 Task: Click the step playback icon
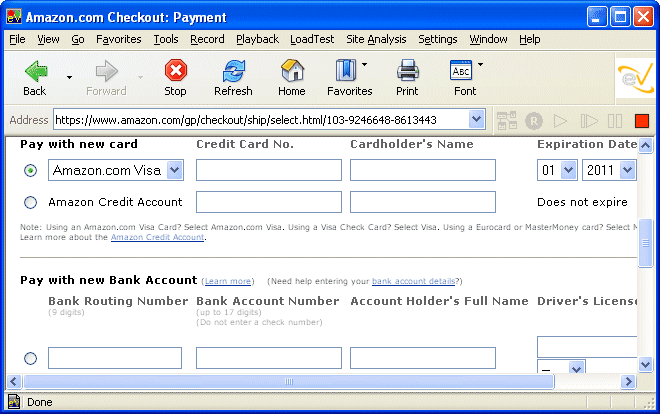pyautogui.click(x=588, y=121)
